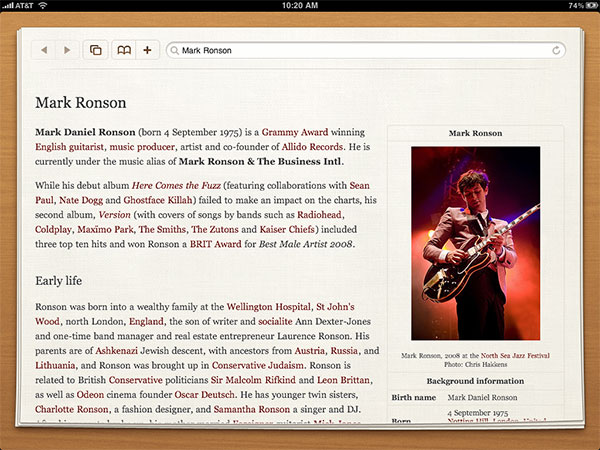Open the Coldplay link
The image size is (600, 450).
pos(53,230)
